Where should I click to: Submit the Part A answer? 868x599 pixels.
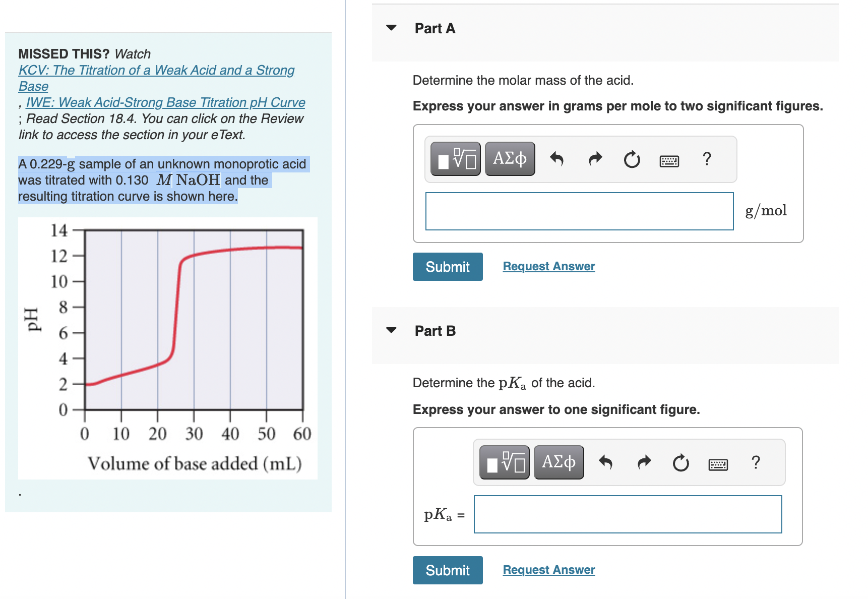[x=447, y=266]
